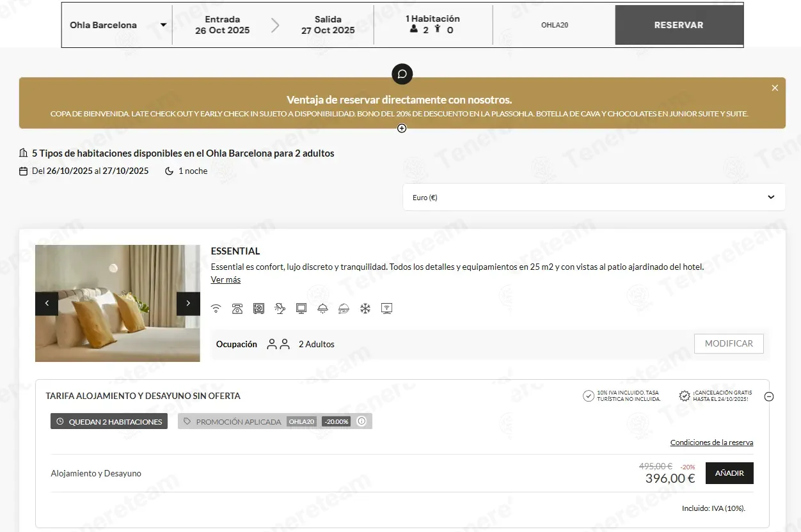
Task: Click the OHLA20 promotion tag
Action: 301,421
